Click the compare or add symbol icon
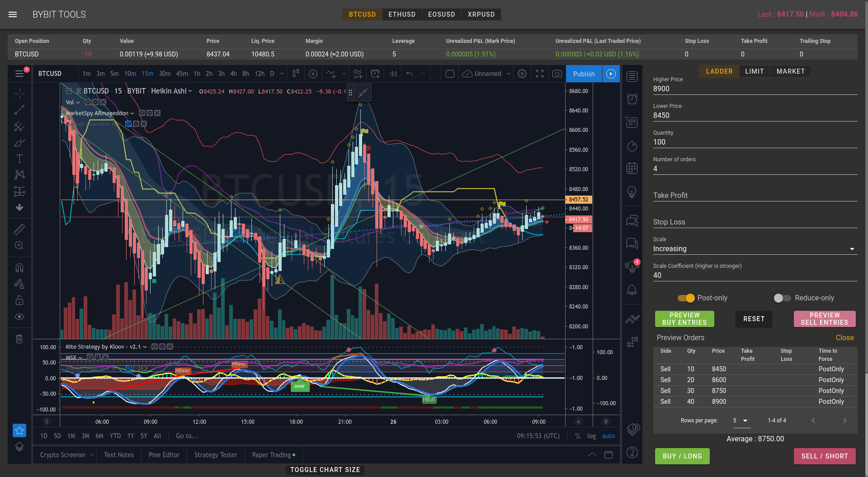 pos(313,74)
